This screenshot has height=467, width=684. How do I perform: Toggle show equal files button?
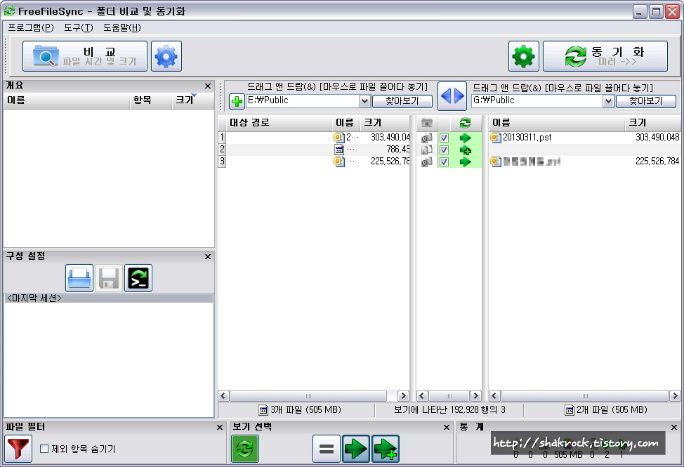pos(326,449)
